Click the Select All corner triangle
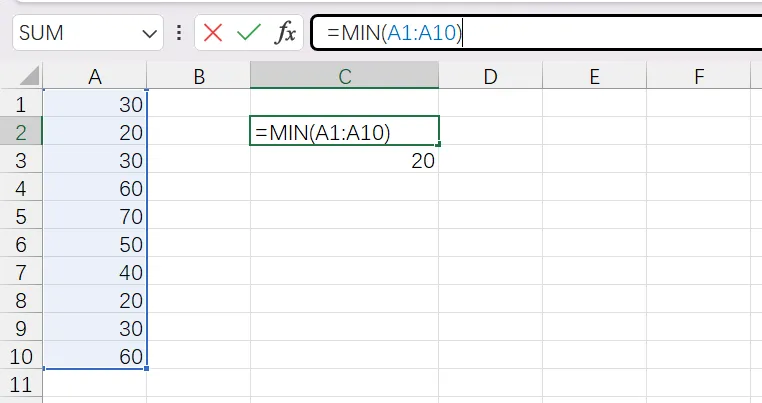Screen dimensions: 762x403 (30, 76)
